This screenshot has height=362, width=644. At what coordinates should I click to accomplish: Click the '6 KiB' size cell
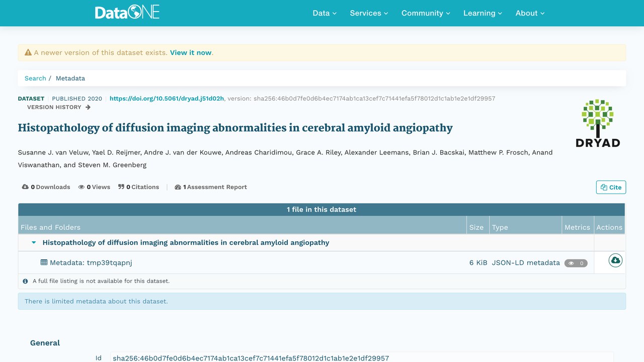pos(478,262)
